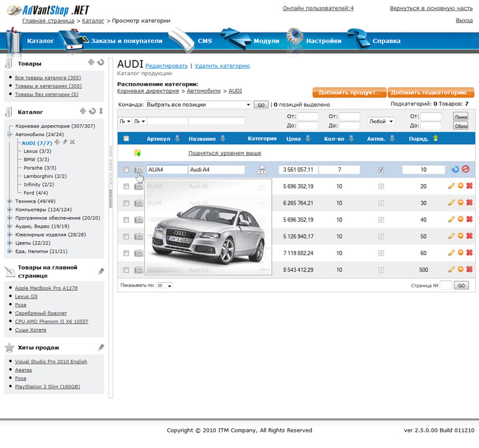Image resolution: width=479 pixels, height=448 pixels.
Task: Select the Lexus (3/3) tree item
Action: point(37,151)
